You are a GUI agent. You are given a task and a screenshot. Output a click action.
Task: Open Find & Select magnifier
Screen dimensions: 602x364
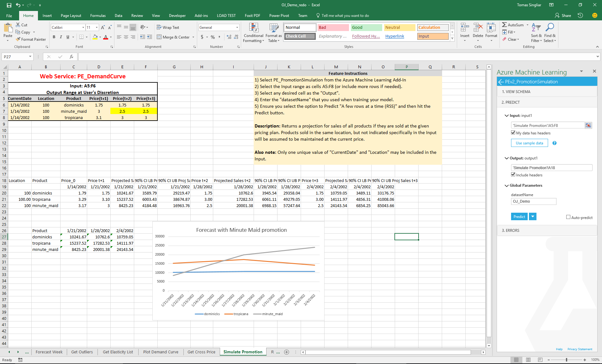(x=550, y=33)
